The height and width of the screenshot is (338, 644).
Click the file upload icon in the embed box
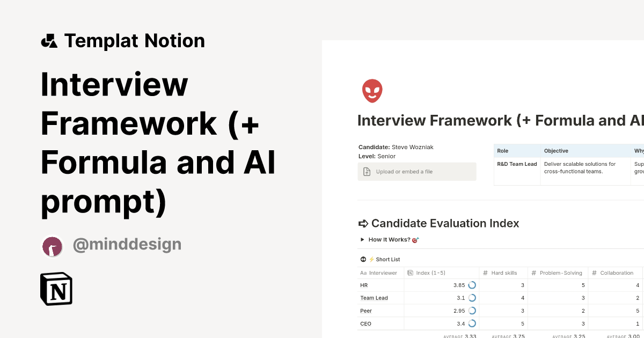click(367, 171)
